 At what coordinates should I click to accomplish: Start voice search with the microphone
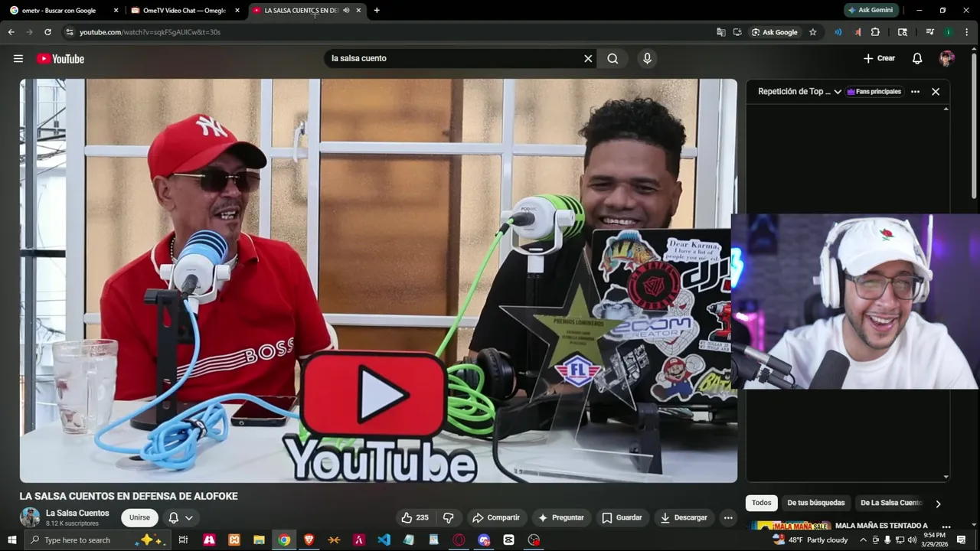click(x=647, y=58)
